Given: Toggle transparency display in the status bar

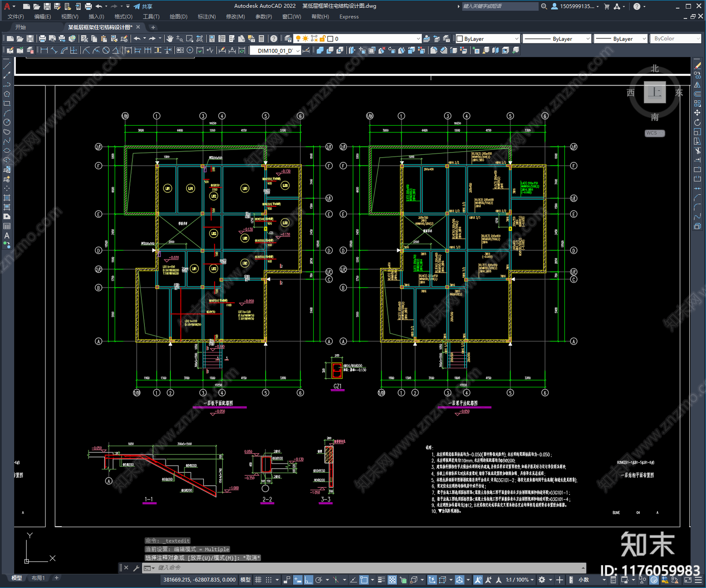Looking at the screenshot, I should 392,580.
